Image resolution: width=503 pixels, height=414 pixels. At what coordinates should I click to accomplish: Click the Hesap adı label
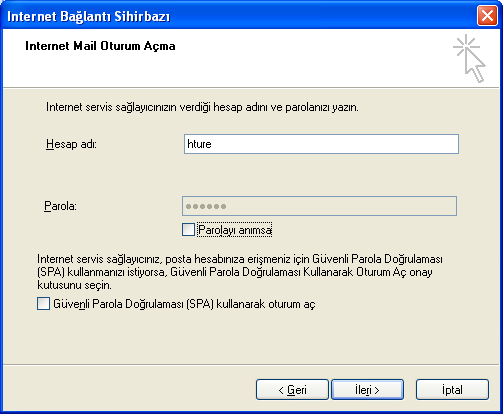click(71, 144)
